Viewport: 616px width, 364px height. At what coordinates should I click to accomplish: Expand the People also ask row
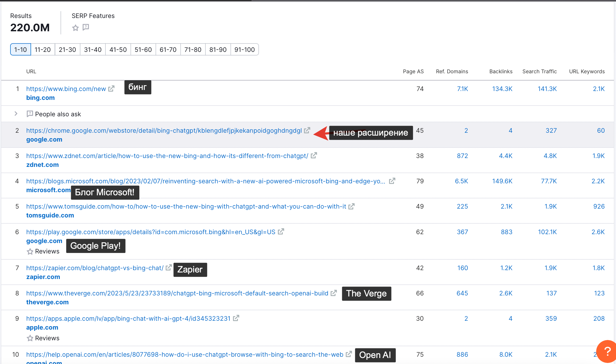click(x=16, y=114)
